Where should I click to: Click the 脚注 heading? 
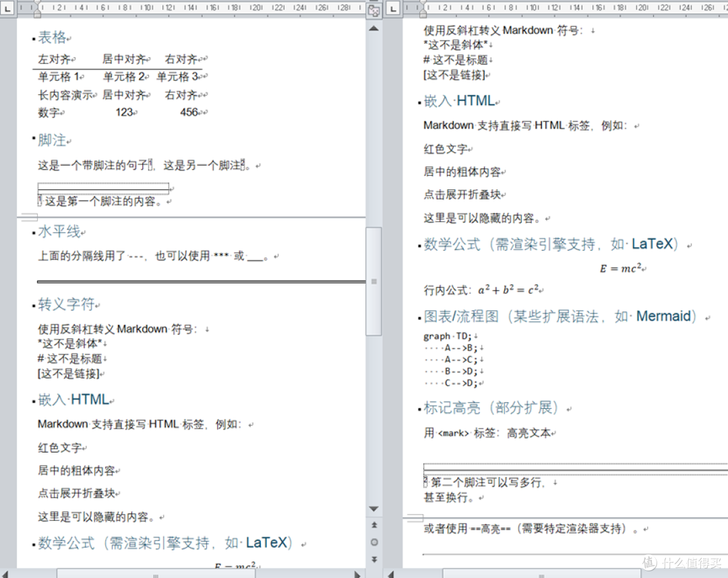click(52, 140)
